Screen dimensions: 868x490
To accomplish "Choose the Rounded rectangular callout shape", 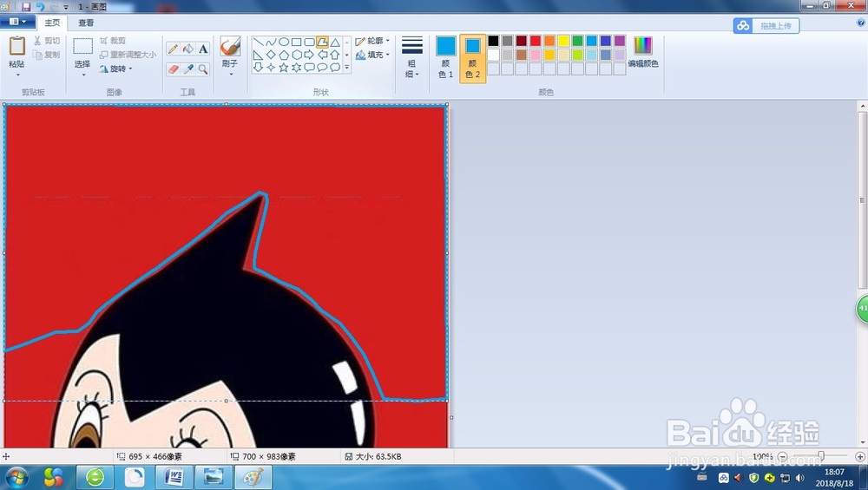I will click(309, 68).
